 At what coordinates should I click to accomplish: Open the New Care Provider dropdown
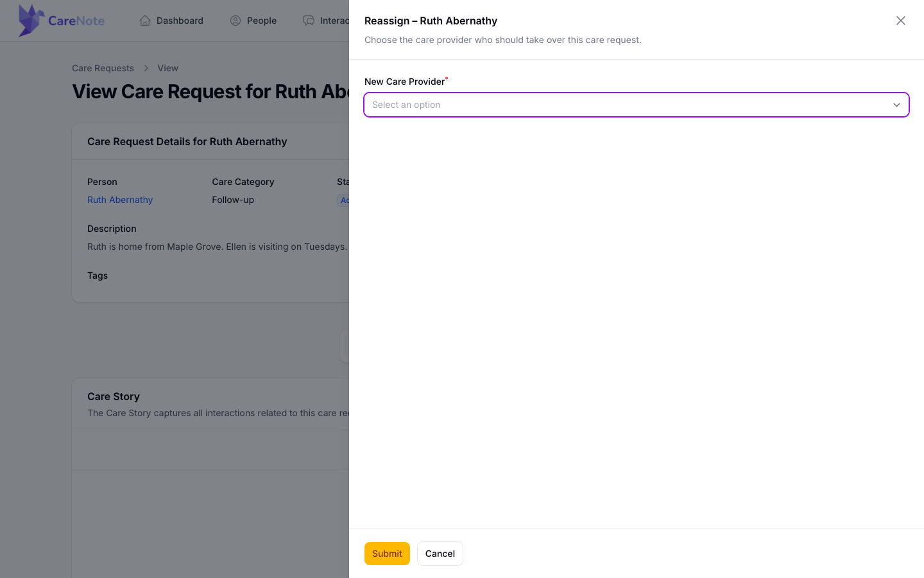click(637, 105)
